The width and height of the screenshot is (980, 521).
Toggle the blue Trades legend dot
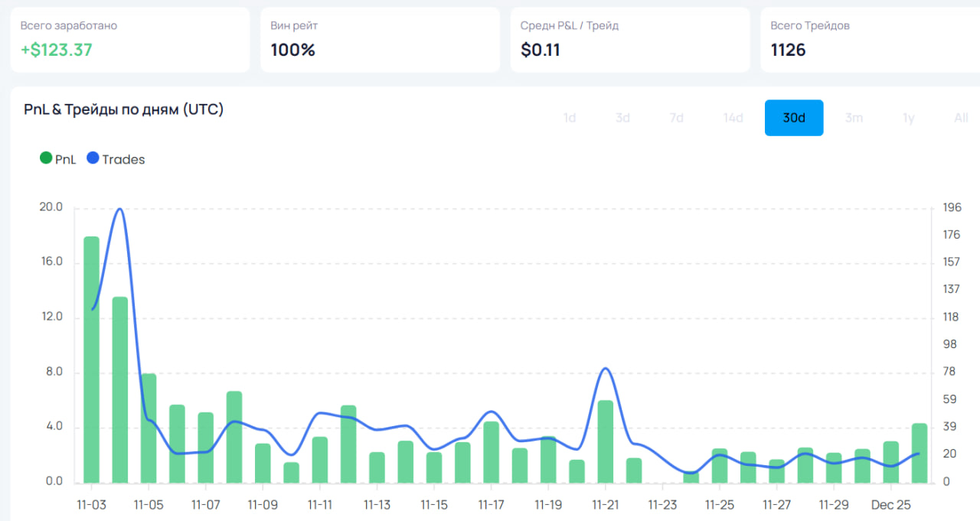point(93,158)
